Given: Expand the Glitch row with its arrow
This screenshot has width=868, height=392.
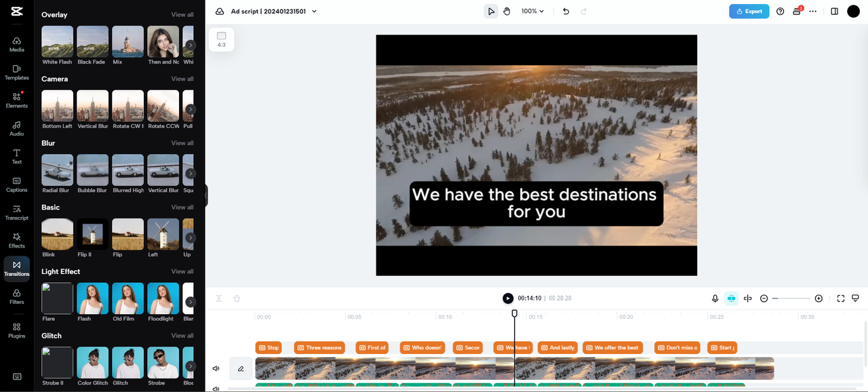Looking at the screenshot, I should pos(191,366).
